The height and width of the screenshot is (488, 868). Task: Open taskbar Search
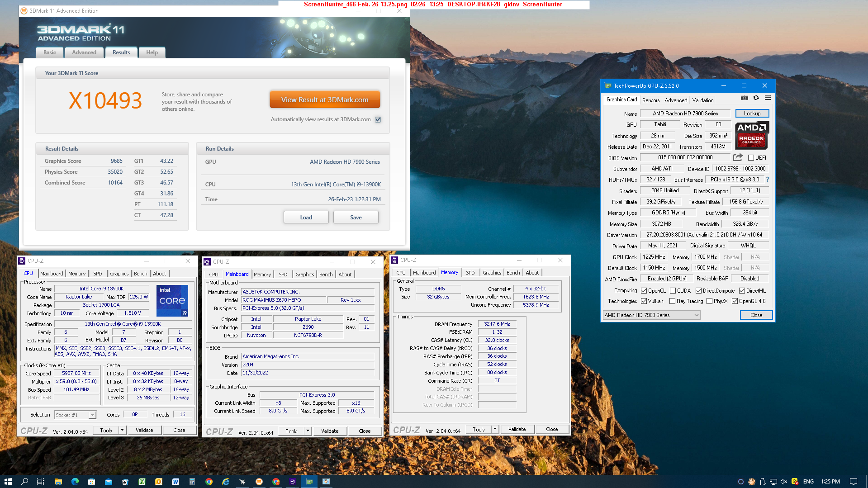[24, 481]
